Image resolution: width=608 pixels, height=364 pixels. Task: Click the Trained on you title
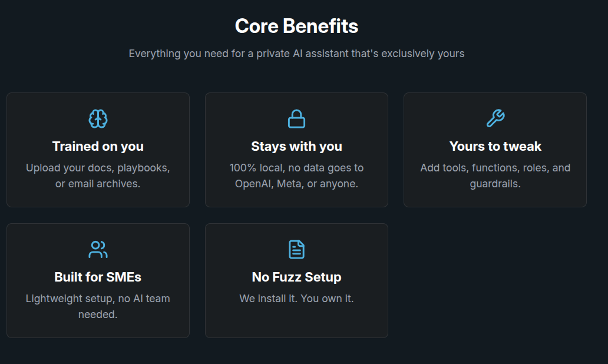click(x=98, y=146)
